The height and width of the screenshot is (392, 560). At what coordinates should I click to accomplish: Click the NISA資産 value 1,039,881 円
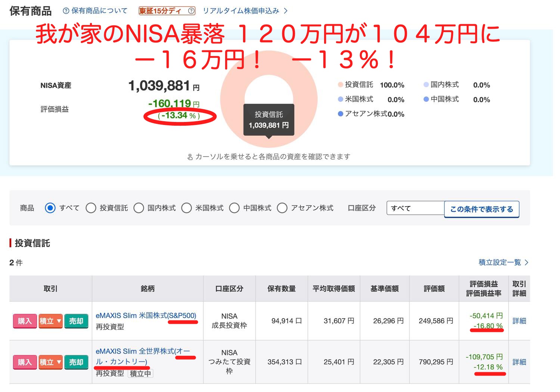[x=164, y=86]
